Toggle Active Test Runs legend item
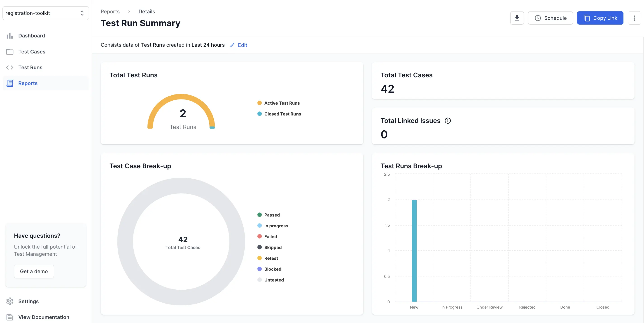 point(282,103)
